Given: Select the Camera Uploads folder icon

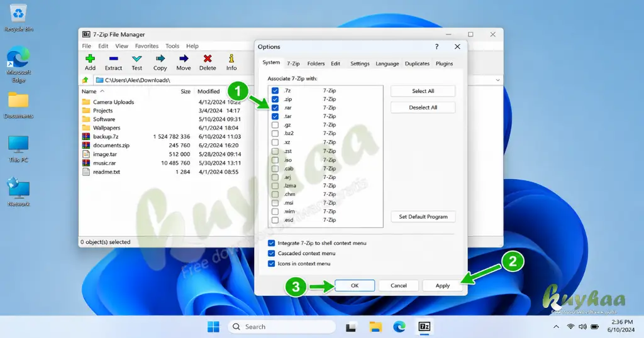Looking at the screenshot, I should coord(86,102).
